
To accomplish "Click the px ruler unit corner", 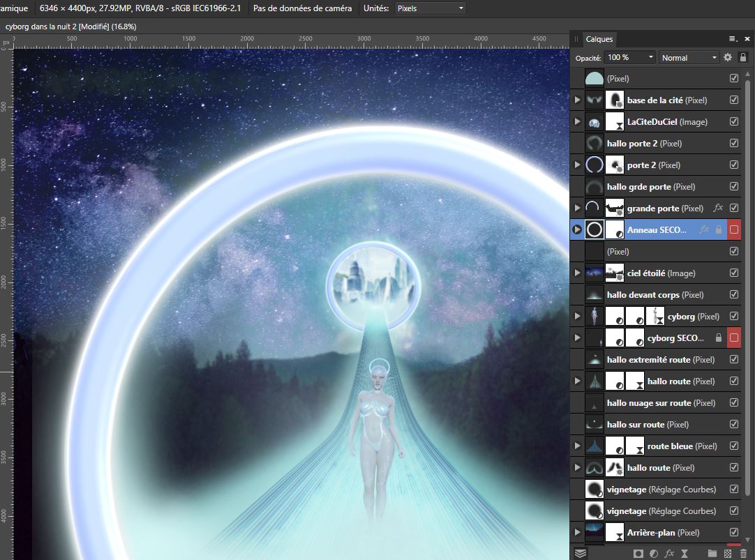I will (x=6, y=43).
